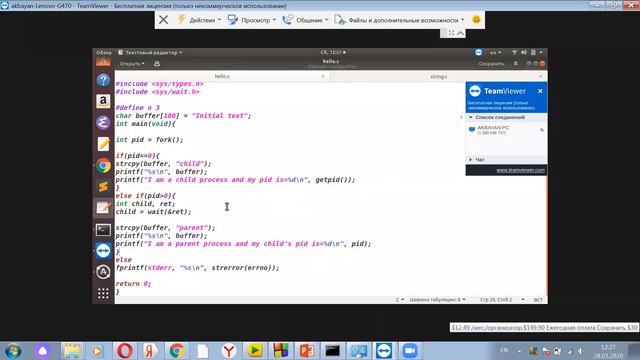Click the Сохранить button in gedit
The height and width of the screenshot is (360, 640).
(x=491, y=64)
